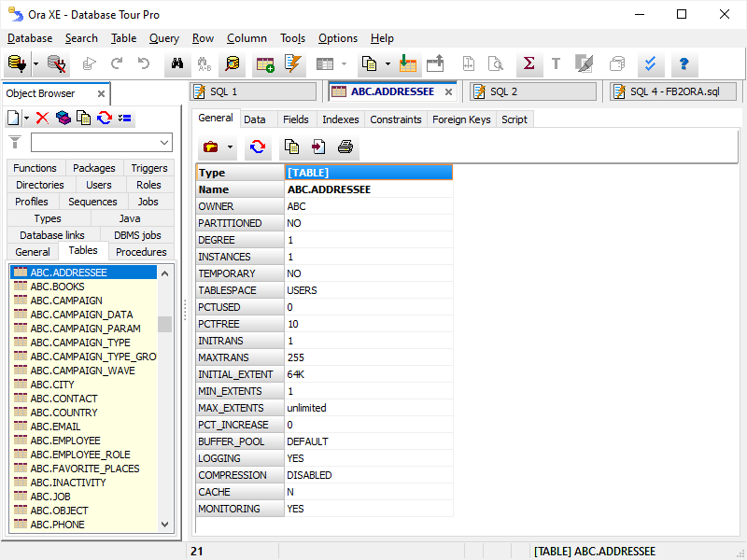Click the lightning bolt execute icon

pyautogui.click(x=294, y=64)
